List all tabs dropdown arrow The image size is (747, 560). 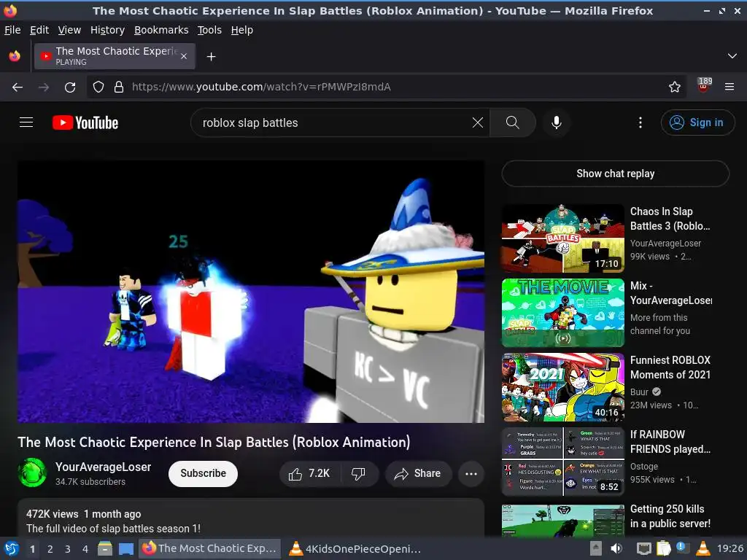point(732,56)
